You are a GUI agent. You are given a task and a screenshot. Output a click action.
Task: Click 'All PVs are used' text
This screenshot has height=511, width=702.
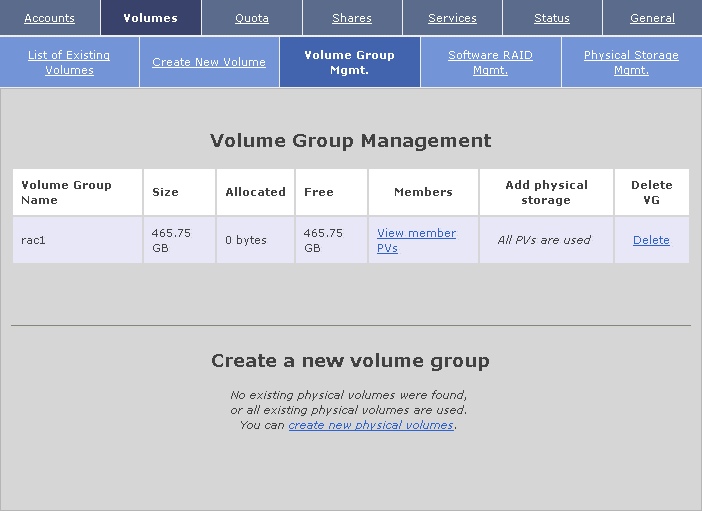pos(544,240)
